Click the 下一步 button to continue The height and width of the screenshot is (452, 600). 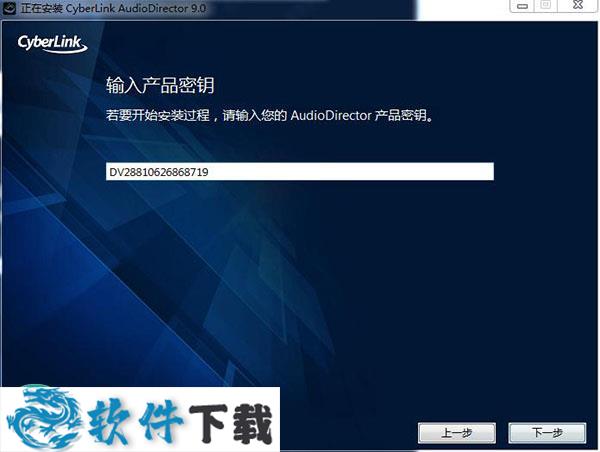(546, 432)
